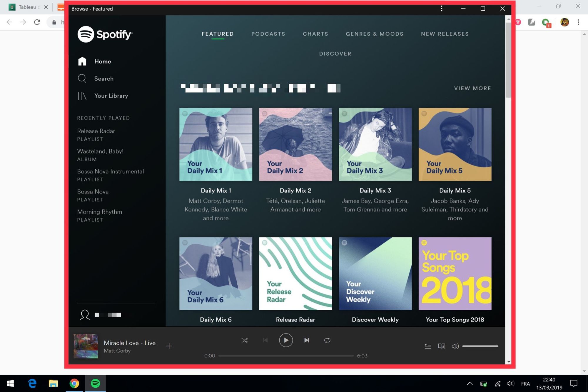The image size is (588, 392).
Task: Go to previous track
Action: (x=265, y=340)
